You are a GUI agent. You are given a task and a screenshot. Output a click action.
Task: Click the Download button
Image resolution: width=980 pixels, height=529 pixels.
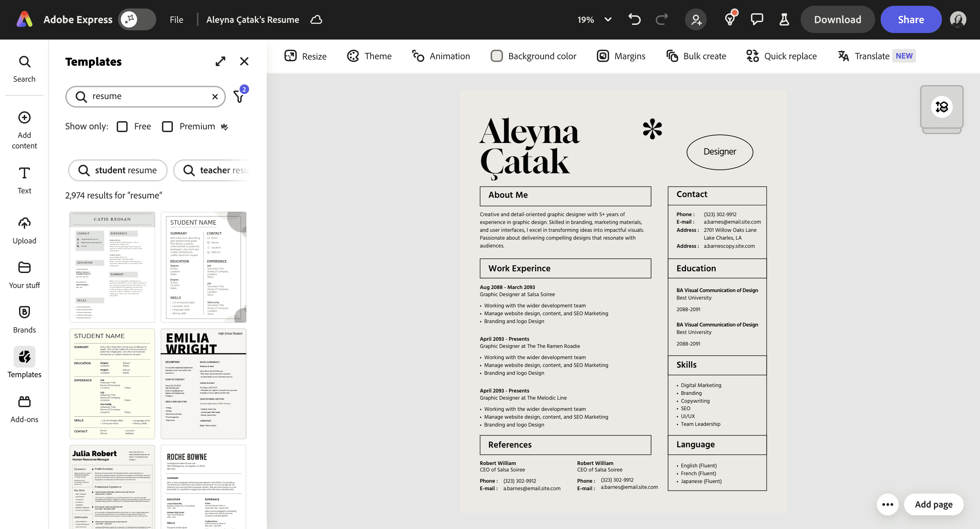point(837,19)
